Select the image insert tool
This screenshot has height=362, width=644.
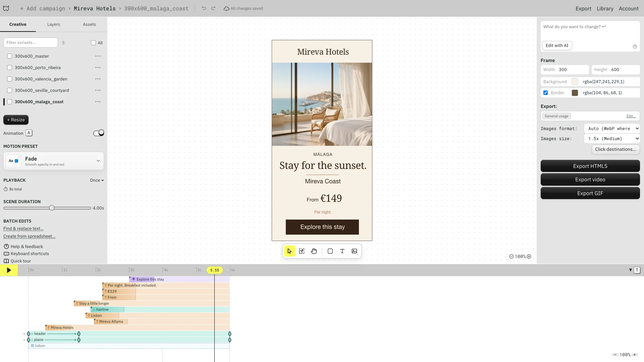pos(355,251)
